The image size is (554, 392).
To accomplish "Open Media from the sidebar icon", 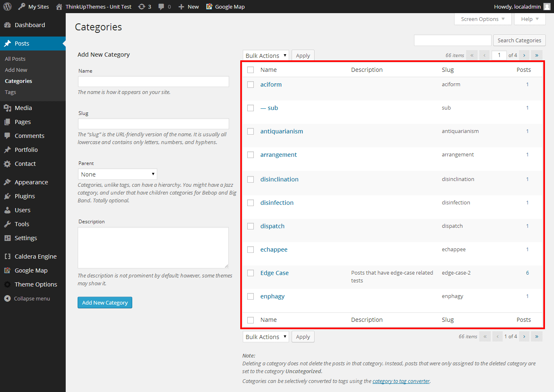I will point(7,108).
